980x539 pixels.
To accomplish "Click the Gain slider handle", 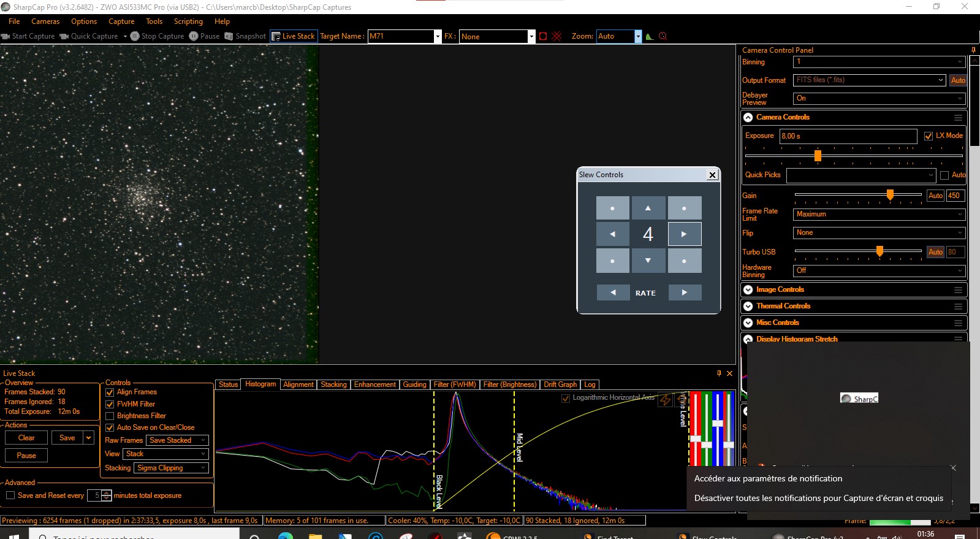I will pos(890,195).
